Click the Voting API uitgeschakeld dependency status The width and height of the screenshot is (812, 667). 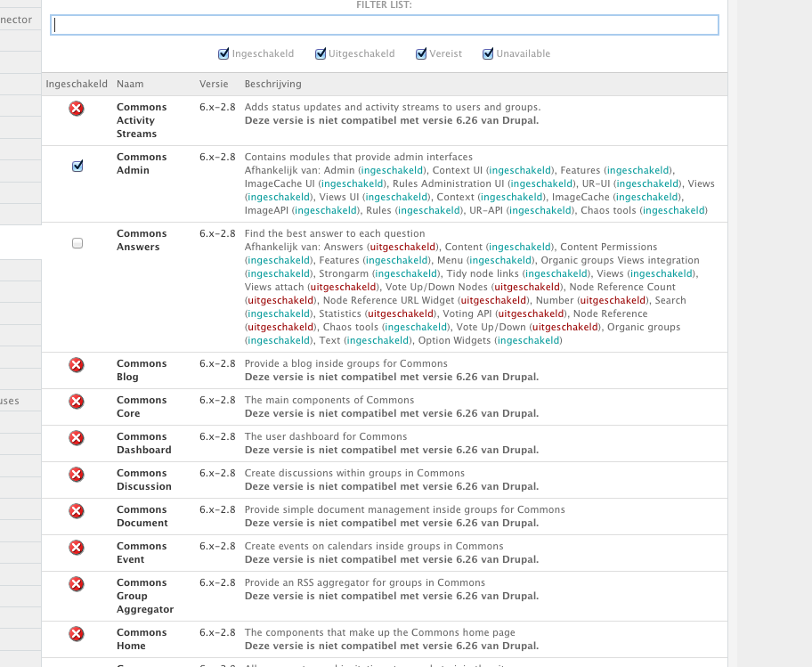coord(532,313)
